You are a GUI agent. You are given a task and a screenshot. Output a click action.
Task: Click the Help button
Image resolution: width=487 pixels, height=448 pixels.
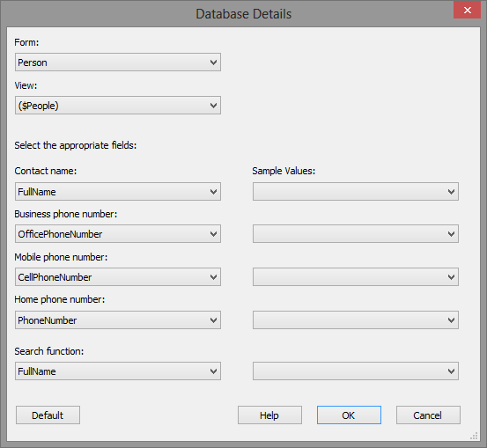point(269,415)
